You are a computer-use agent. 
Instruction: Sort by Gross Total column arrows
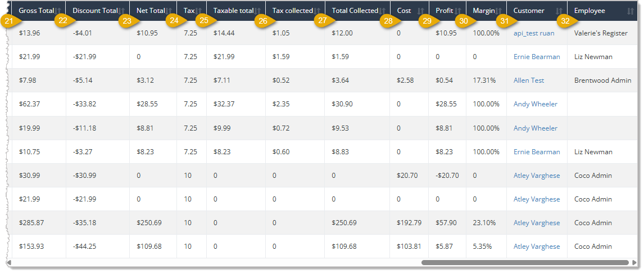59,11
